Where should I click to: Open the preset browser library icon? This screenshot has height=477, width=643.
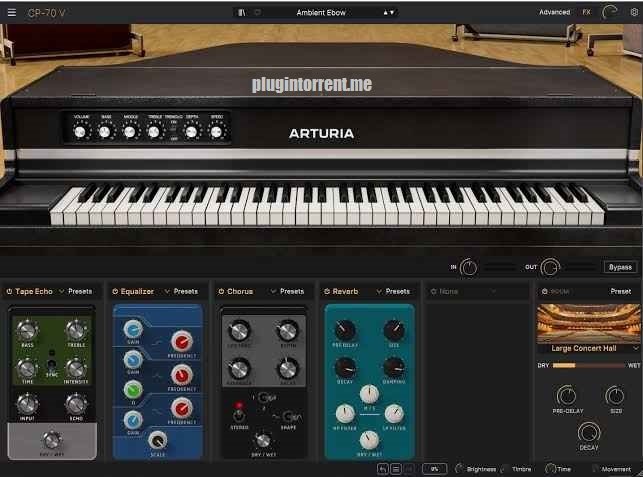[242, 13]
